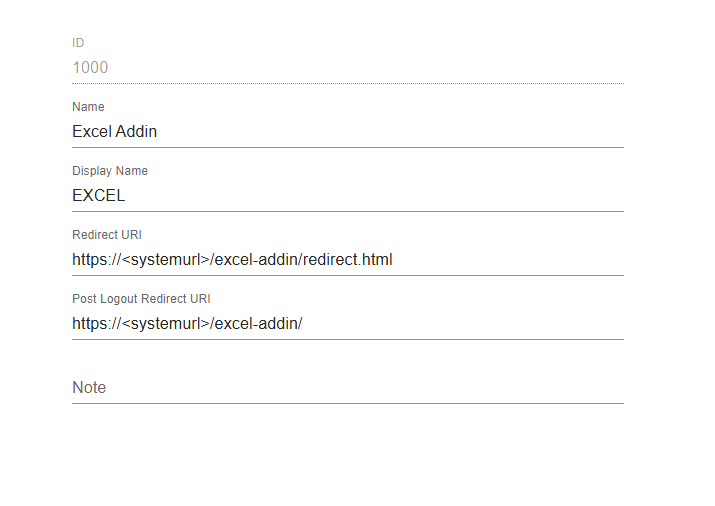Click the "Display Name" label text
The height and width of the screenshot is (506, 715).
110,171
